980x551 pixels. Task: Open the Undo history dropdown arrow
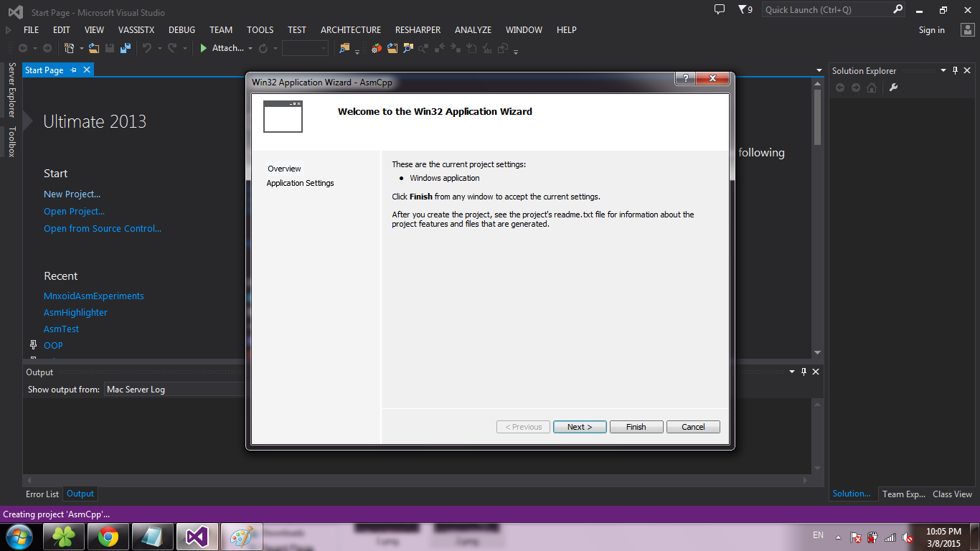click(x=159, y=49)
